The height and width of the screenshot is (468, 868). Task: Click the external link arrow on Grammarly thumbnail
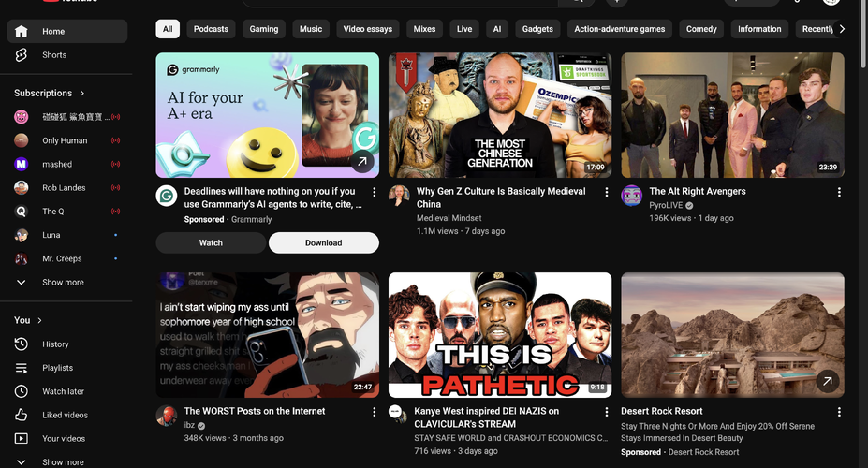click(x=362, y=162)
